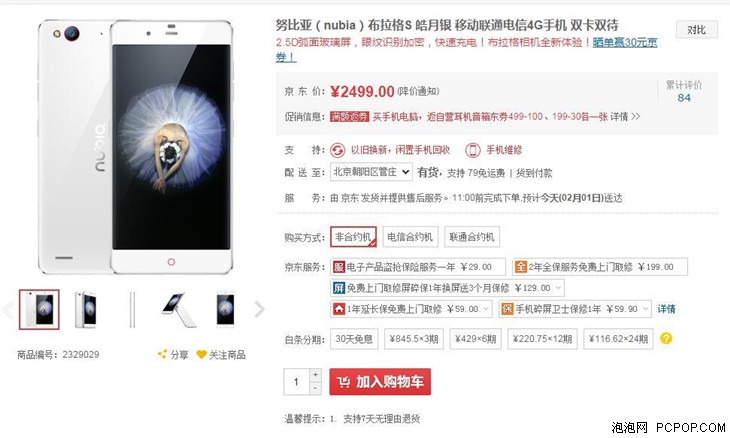Choose the 30天免息 installment option
Screen dimensions: 730x438
tap(354, 339)
